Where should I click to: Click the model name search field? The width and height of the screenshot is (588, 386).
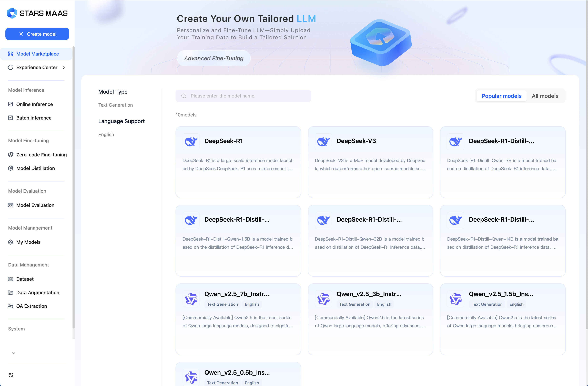pyautogui.click(x=243, y=96)
